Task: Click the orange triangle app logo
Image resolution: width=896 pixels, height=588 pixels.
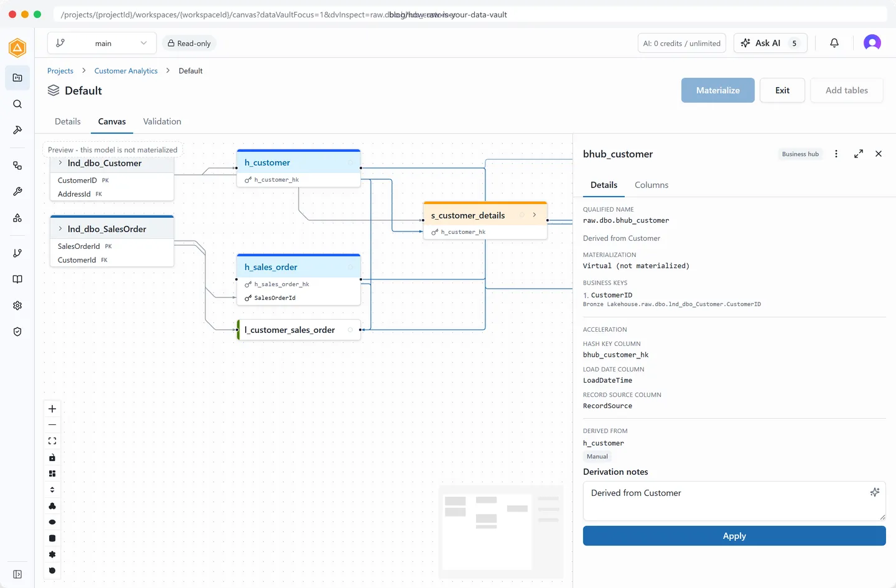Action: tap(17, 47)
